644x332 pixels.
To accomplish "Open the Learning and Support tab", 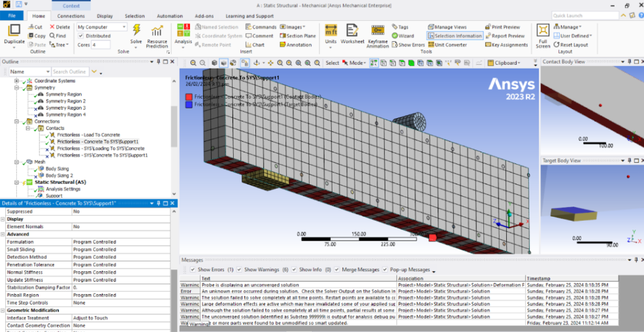I will tap(250, 16).
